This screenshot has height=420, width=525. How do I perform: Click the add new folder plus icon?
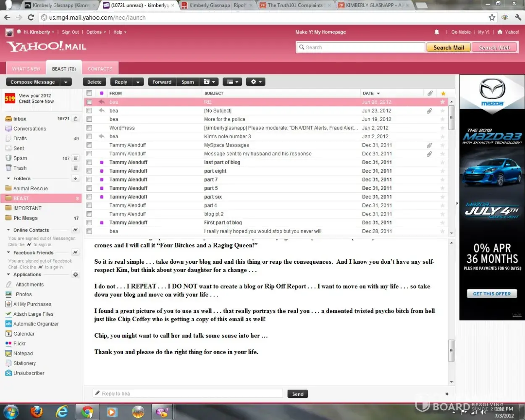(x=76, y=178)
